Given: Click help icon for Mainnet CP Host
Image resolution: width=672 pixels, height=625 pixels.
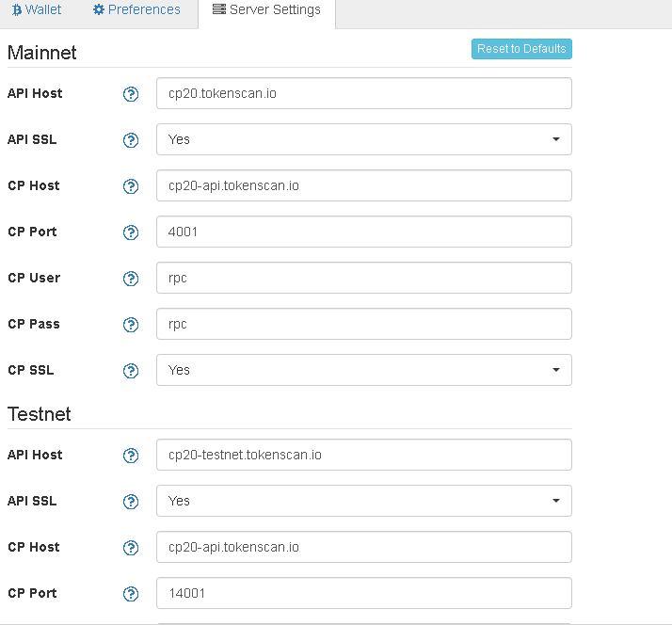Looking at the screenshot, I should click(131, 186).
